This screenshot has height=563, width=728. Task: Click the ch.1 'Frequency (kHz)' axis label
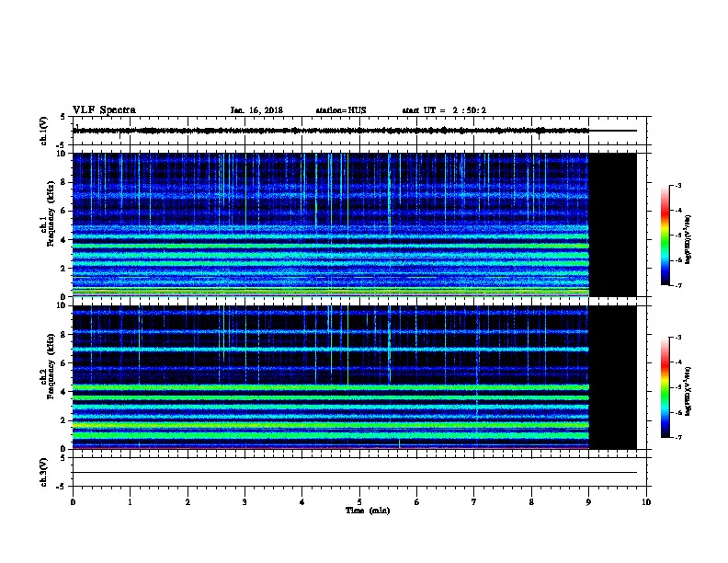point(51,213)
